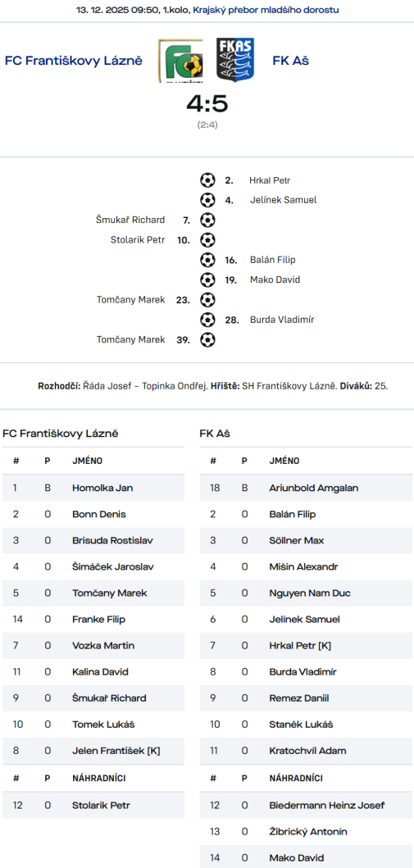Click goal ball icon at 23rd minute

207,299
